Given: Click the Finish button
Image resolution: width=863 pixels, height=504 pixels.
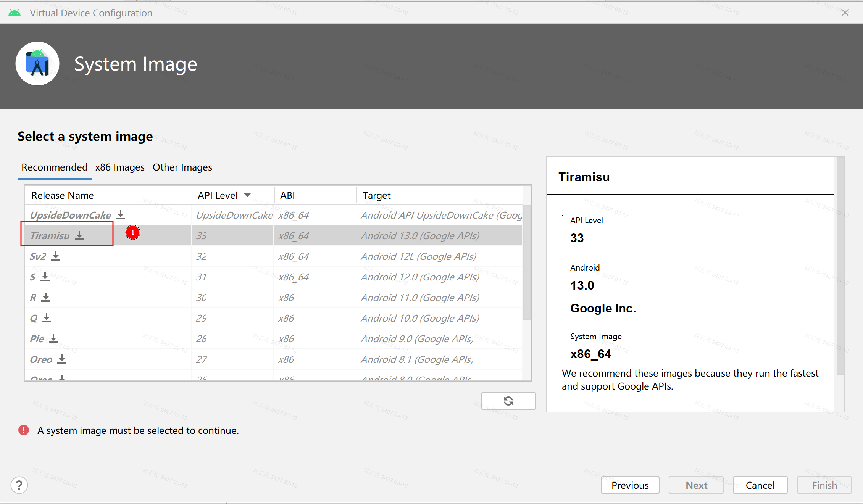Looking at the screenshot, I should (824, 485).
